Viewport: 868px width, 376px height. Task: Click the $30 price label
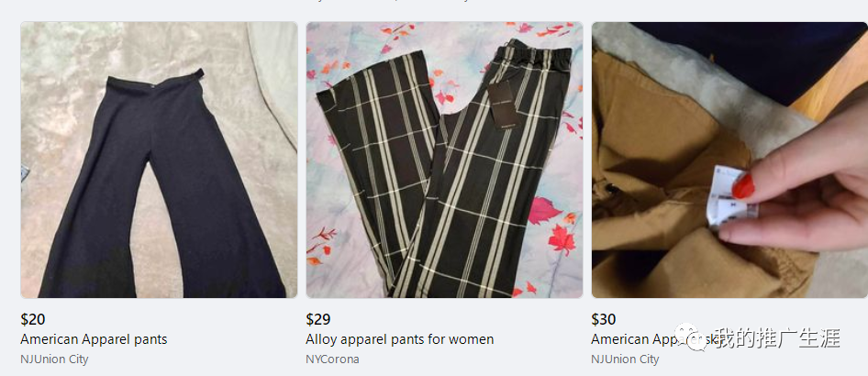pyautogui.click(x=604, y=319)
